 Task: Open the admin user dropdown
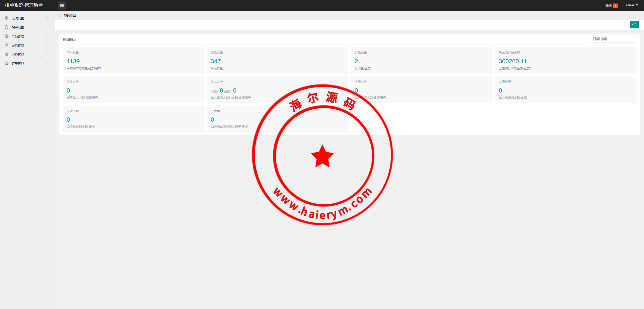coord(632,5)
